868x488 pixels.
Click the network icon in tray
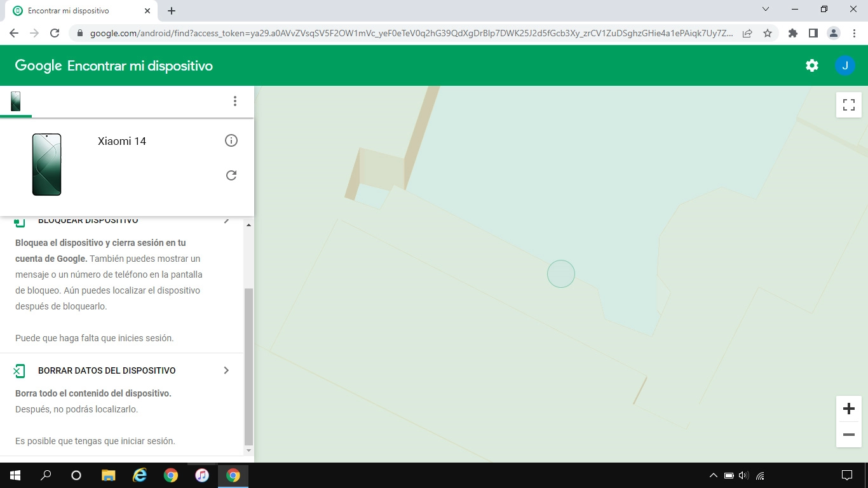(760, 475)
